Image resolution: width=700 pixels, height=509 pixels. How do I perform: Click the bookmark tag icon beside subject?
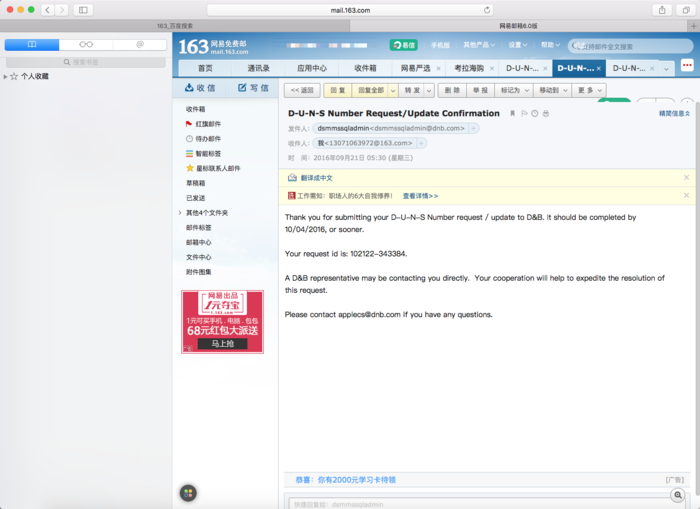pyautogui.click(x=512, y=113)
